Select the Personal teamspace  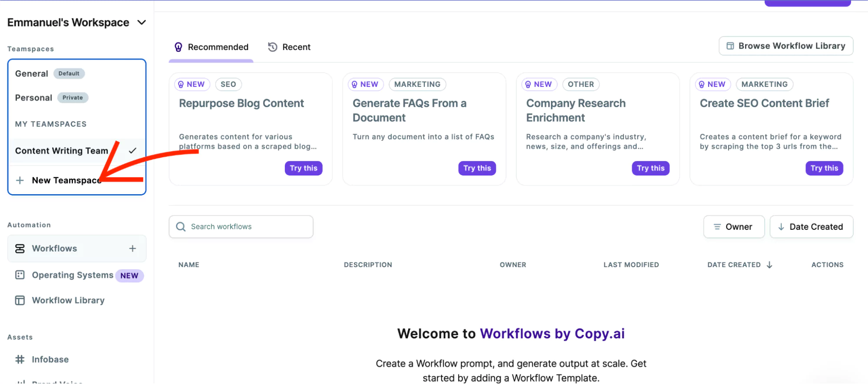click(x=33, y=98)
